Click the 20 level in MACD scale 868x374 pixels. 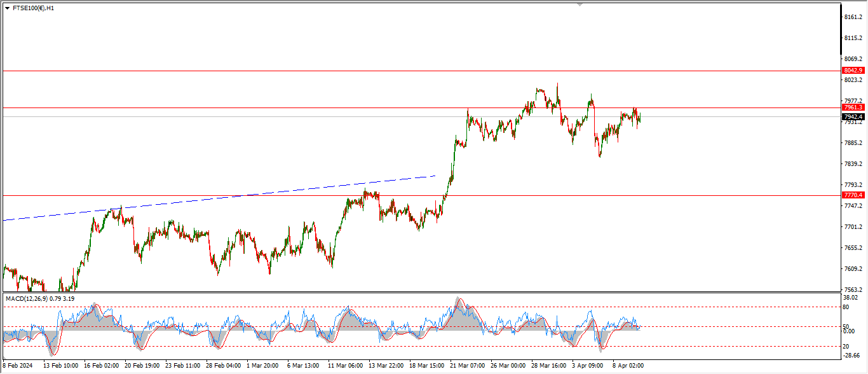coord(846,346)
